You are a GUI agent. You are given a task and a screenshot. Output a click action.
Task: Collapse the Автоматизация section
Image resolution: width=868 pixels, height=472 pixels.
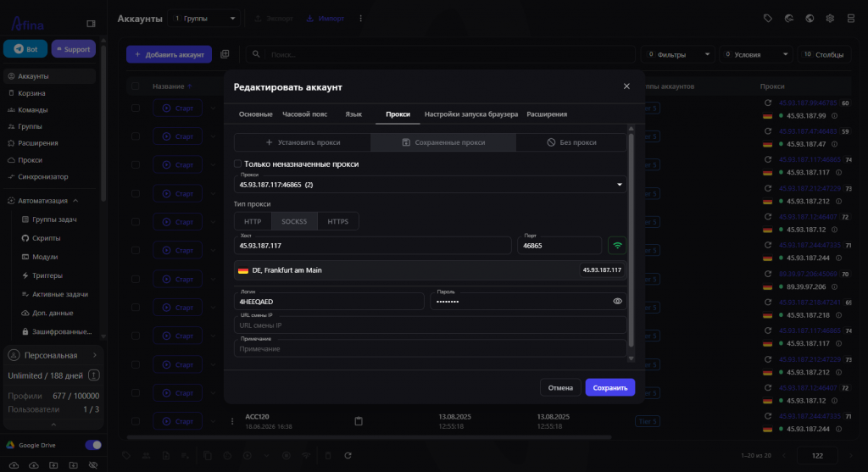[75, 201]
